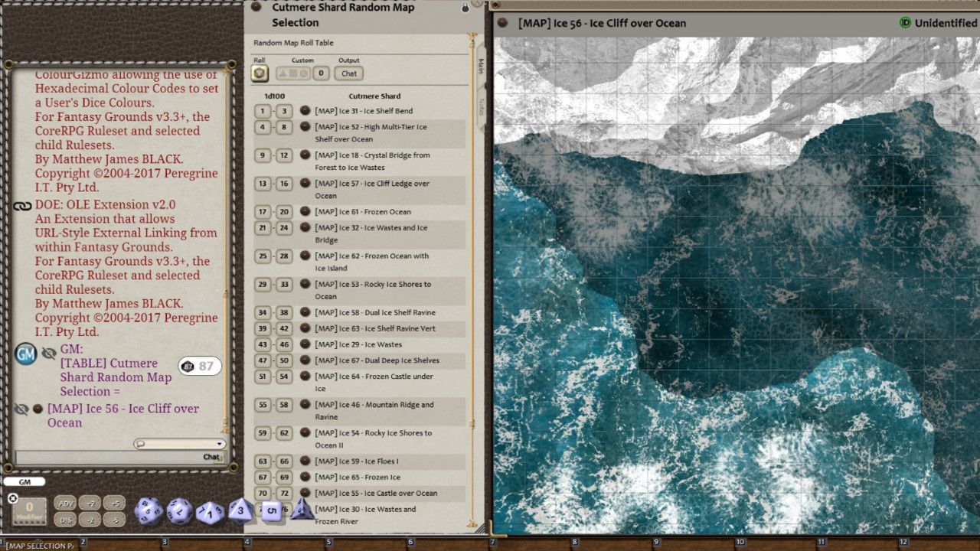Image resolution: width=980 pixels, height=551 pixels.
Task: Click the map shortcut icon beside Ice 56 title
Action: [x=501, y=24]
